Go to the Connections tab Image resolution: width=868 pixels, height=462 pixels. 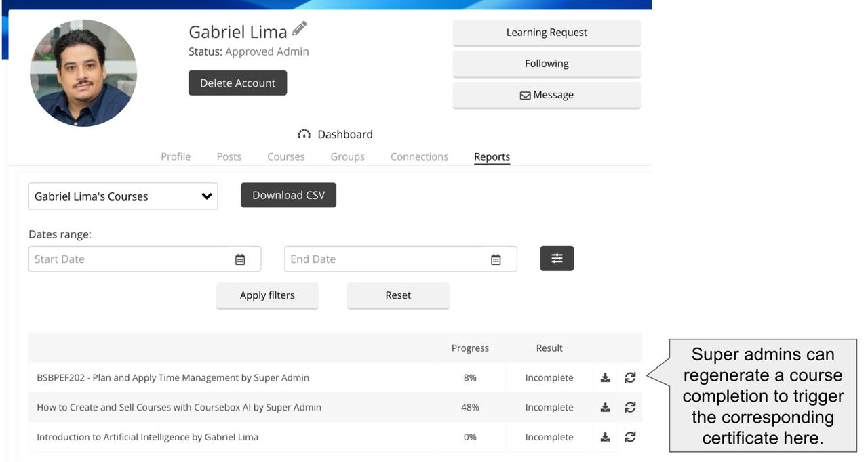click(x=419, y=156)
